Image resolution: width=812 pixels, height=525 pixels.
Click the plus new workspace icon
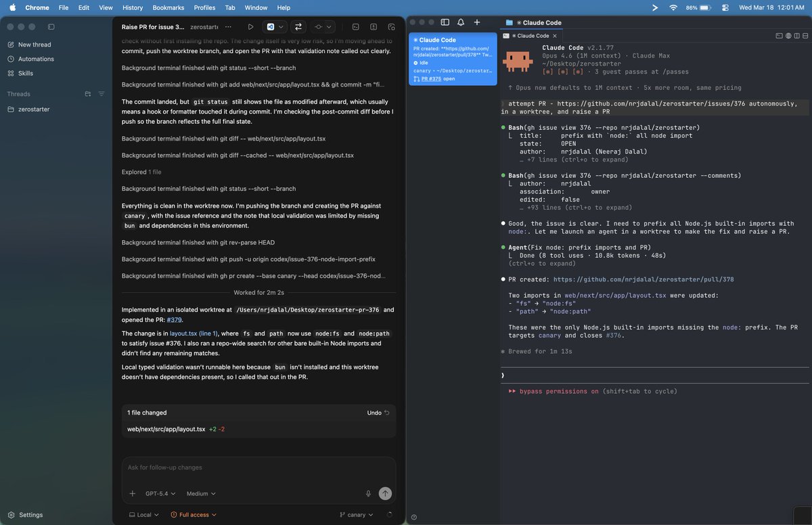point(477,22)
